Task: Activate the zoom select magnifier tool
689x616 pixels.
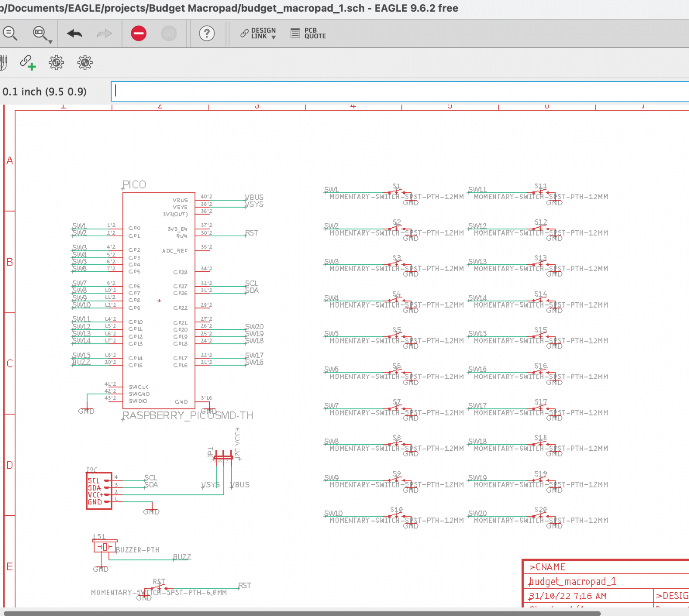Action: [x=40, y=33]
